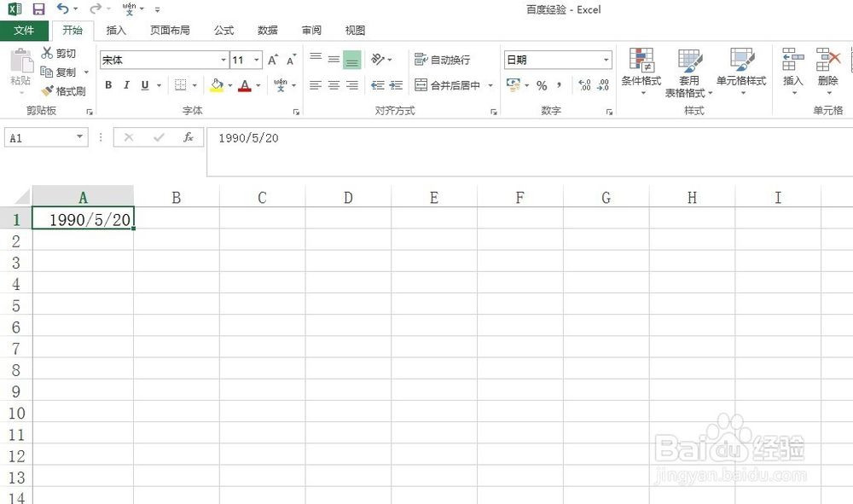Screen dimensions: 853x504
Task: Apply comma thousands separator style
Action: coord(560,85)
